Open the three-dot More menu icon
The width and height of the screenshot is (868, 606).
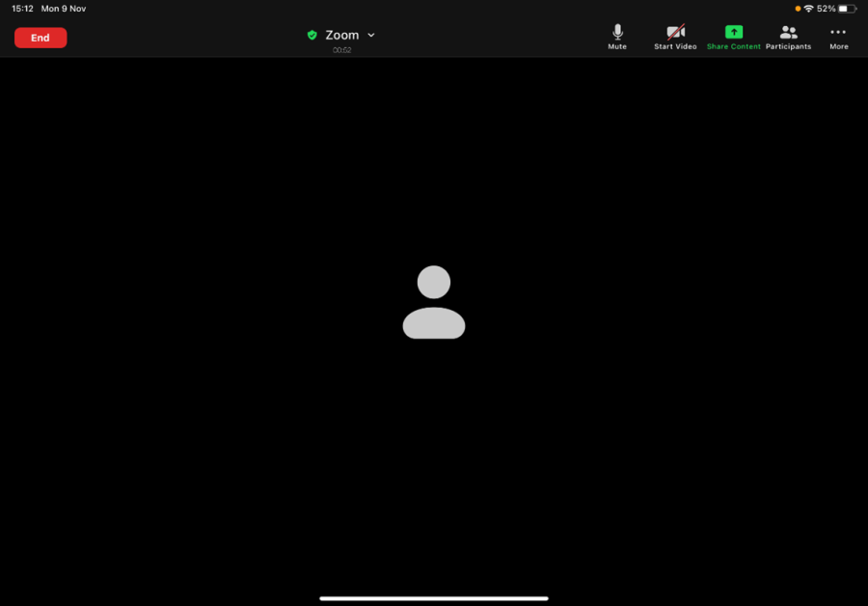[x=838, y=32]
